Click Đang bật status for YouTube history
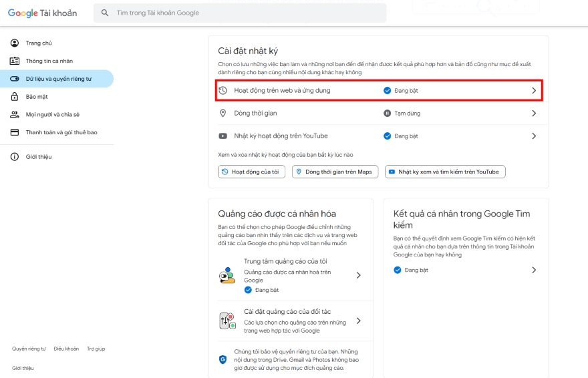The height and width of the screenshot is (378, 588). (x=401, y=136)
